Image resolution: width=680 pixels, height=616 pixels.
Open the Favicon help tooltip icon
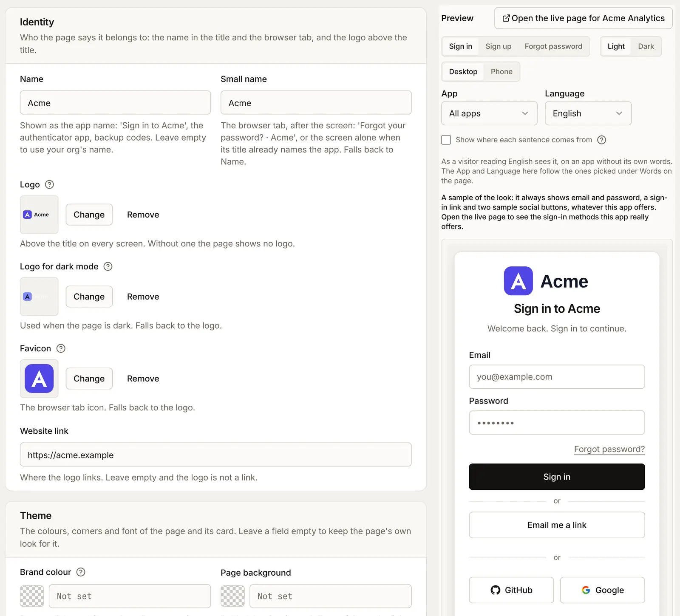pos(61,348)
